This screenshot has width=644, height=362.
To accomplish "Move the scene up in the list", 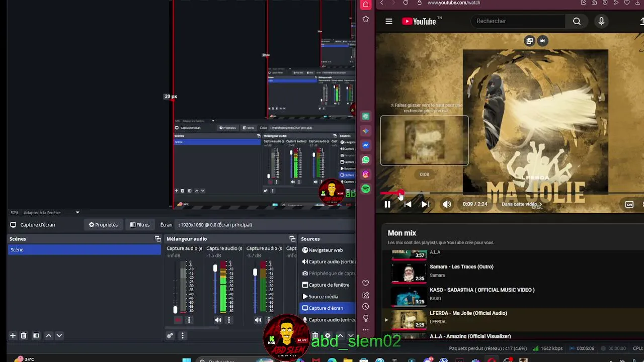I will [49, 335].
